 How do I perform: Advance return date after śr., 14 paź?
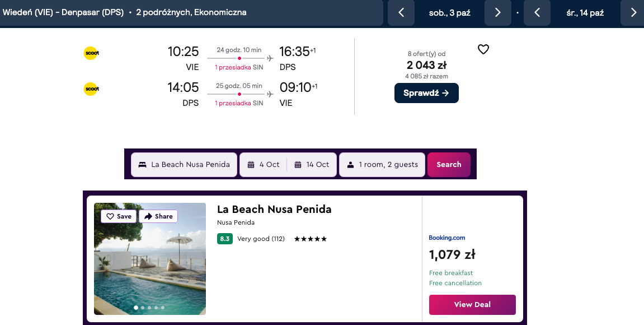tap(633, 13)
